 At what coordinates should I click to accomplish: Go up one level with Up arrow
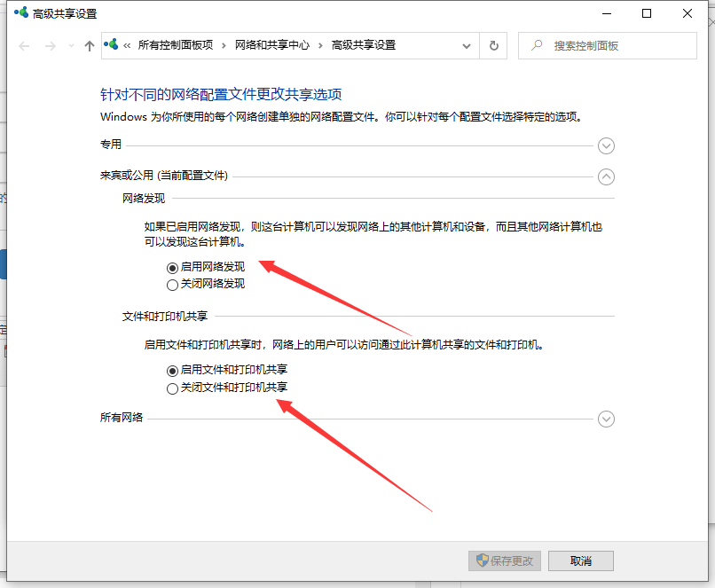pos(89,46)
